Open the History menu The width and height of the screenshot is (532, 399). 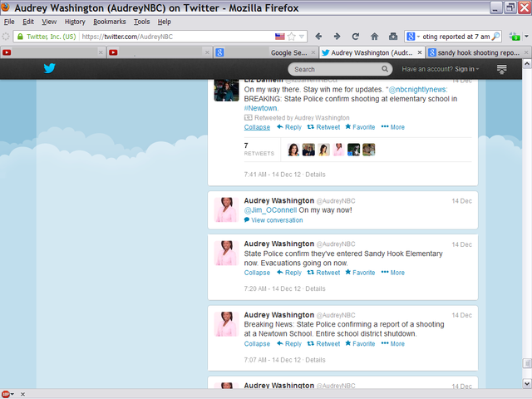75,22
